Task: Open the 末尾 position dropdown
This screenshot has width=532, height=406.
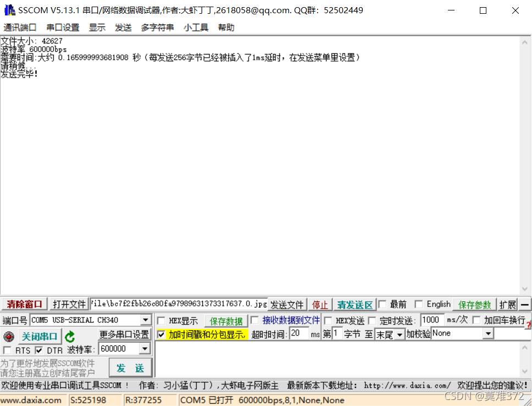Action: (398, 334)
